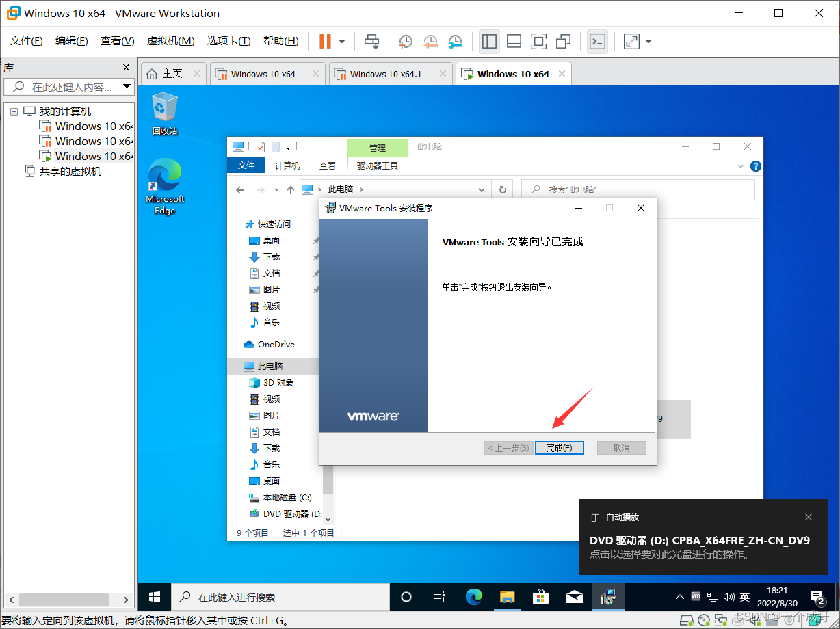This screenshot has height=629, width=840.
Task: Click the stretch guest display icon
Action: tap(632, 41)
